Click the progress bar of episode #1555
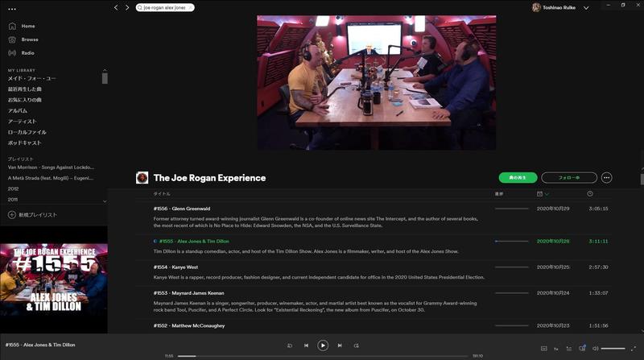Screen dimensions: 644x360 click(511, 242)
